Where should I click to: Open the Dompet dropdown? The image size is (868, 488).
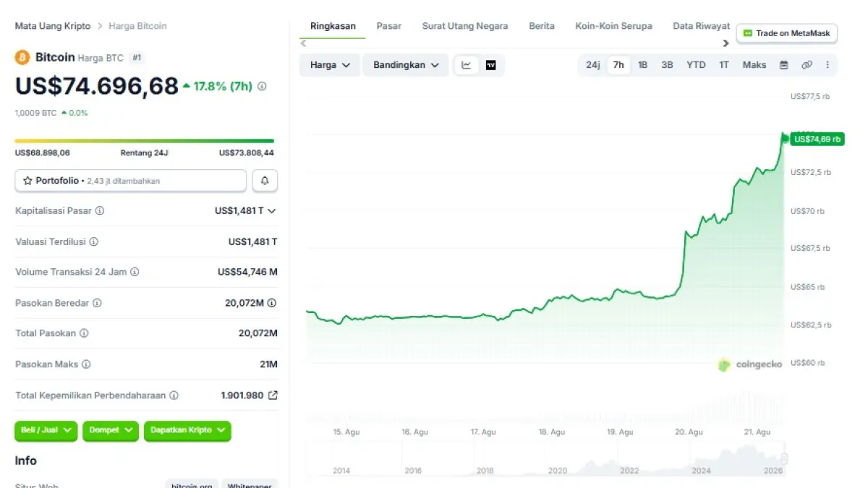(x=111, y=430)
